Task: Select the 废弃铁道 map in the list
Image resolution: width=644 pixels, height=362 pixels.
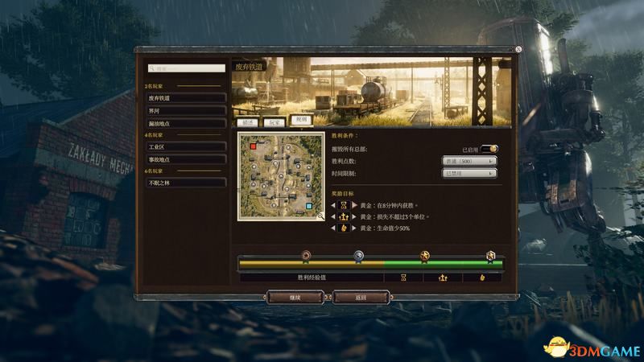Action: click(x=186, y=98)
